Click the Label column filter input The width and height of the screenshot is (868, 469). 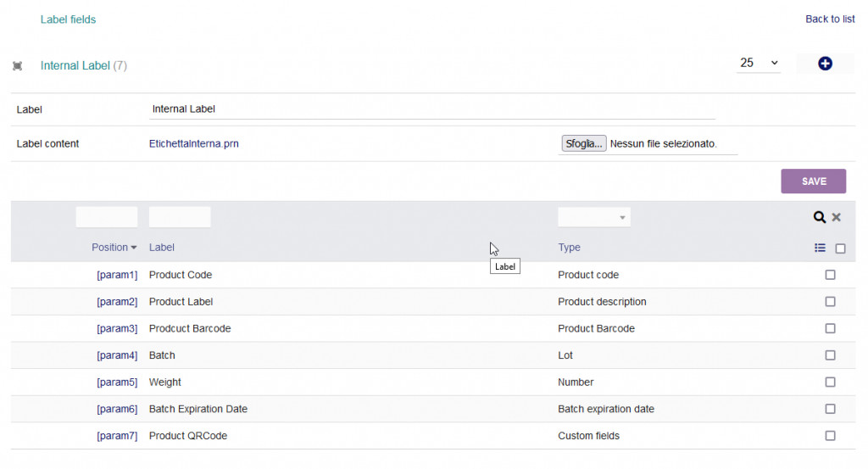(x=180, y=218)
